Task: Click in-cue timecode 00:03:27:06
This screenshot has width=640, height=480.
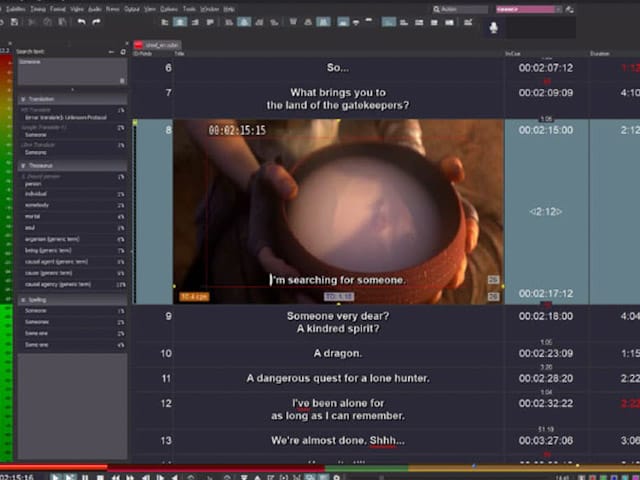Action: [546, 440]
